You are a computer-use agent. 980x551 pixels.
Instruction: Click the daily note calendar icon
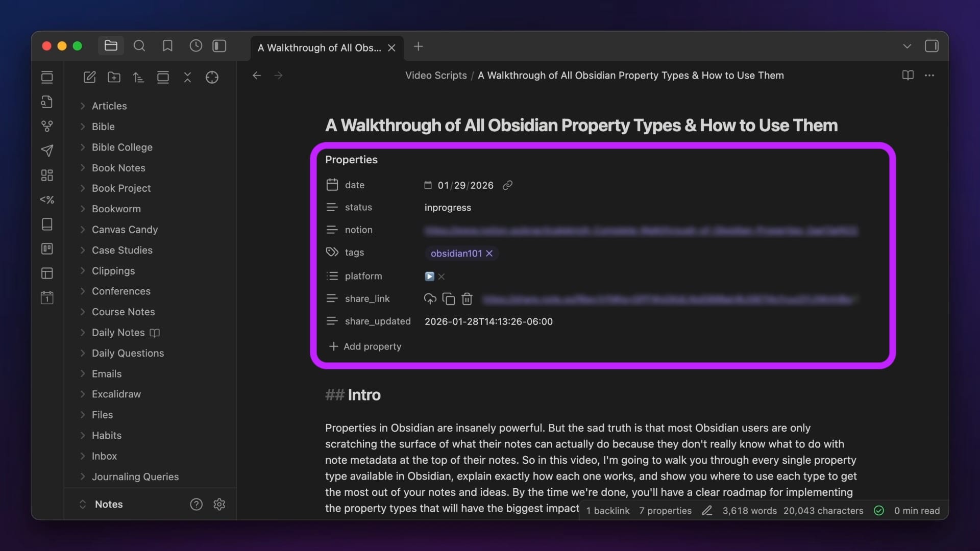[47, 297]
